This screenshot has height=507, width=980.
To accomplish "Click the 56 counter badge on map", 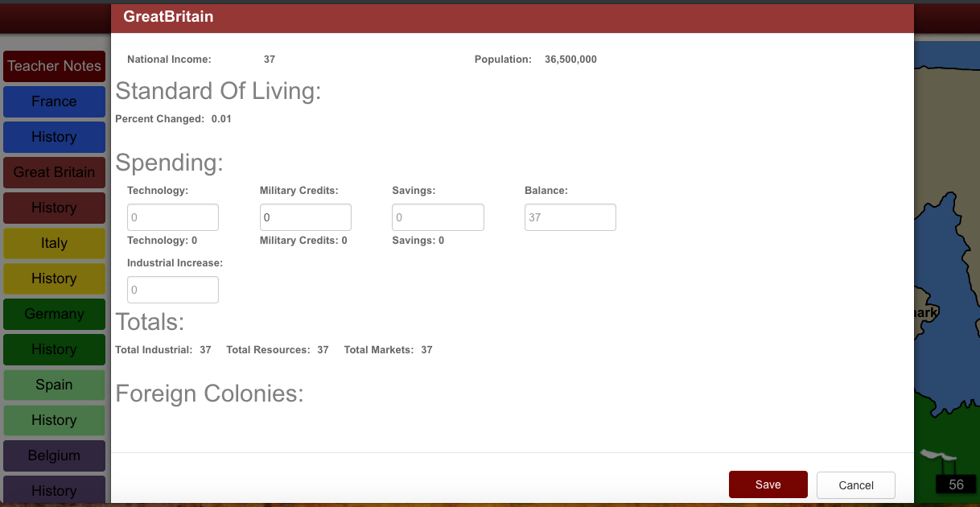I will click(x=956, y=484).
